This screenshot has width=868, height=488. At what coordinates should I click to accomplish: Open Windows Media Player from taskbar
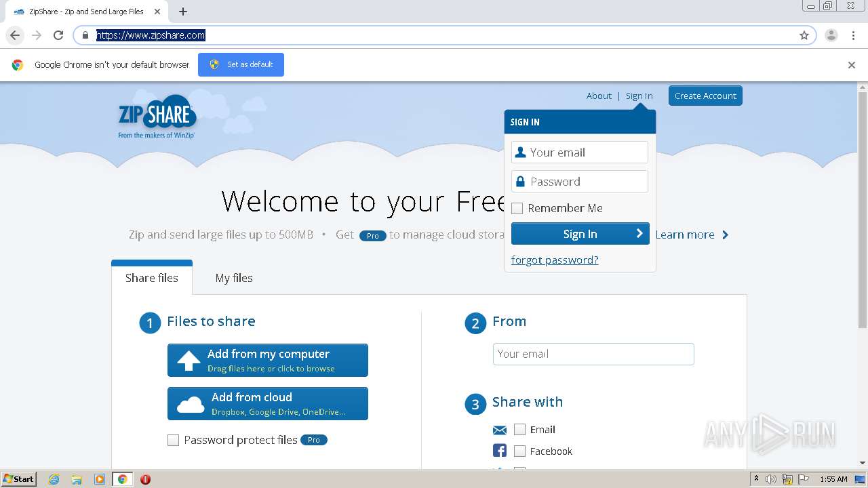100,479
